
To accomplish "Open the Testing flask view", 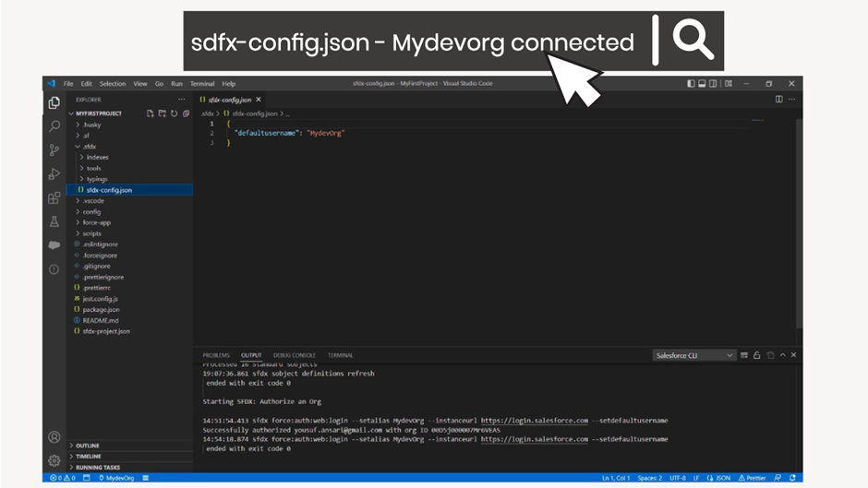I will click(54, 221).
